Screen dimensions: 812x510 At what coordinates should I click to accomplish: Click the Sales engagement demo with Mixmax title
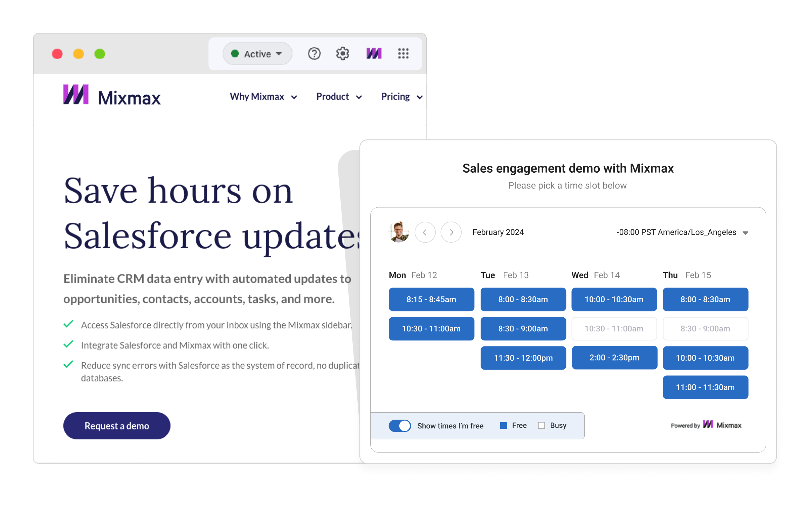(x=568, y=168)
